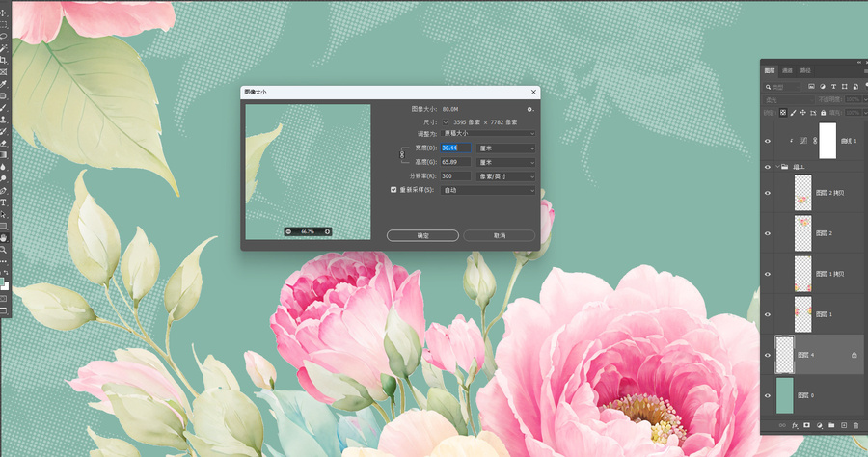
Task: Select the Zoom tool in toolbar
Action: click(3, 250)
